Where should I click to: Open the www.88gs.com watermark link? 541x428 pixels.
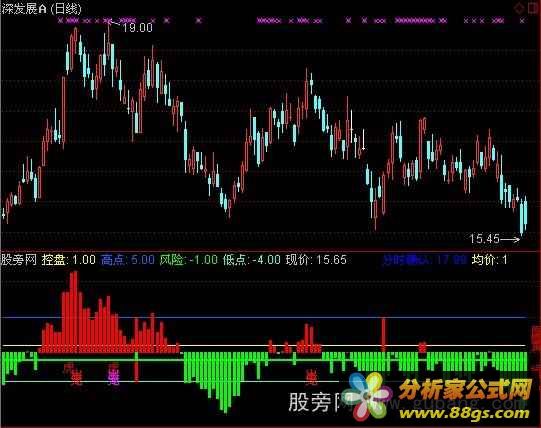coord(464,413)
